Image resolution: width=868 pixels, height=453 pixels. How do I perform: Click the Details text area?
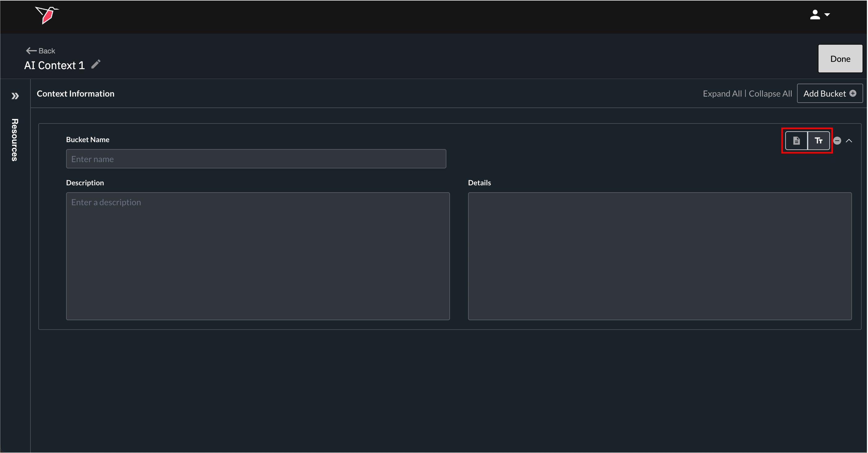(x=659, y=256)
